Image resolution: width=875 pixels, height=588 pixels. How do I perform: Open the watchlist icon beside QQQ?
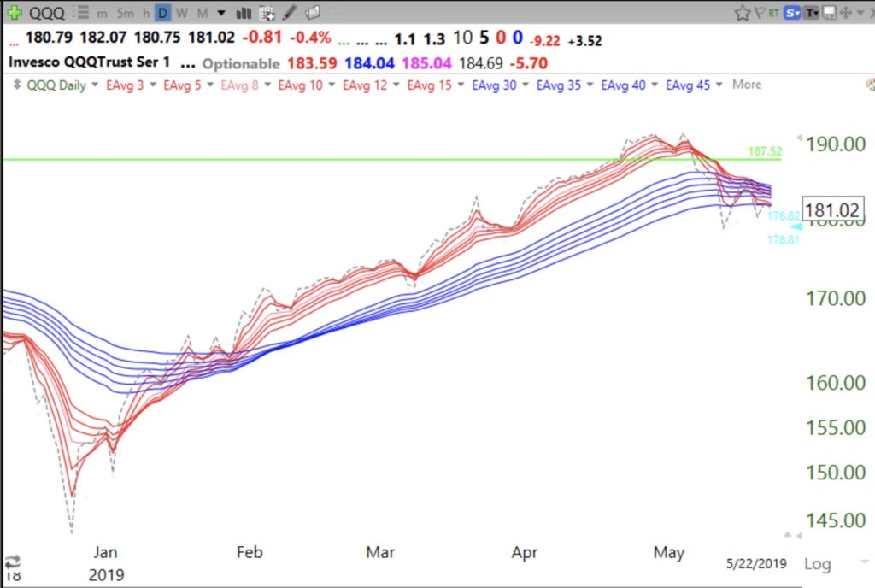tap(81, 13)
